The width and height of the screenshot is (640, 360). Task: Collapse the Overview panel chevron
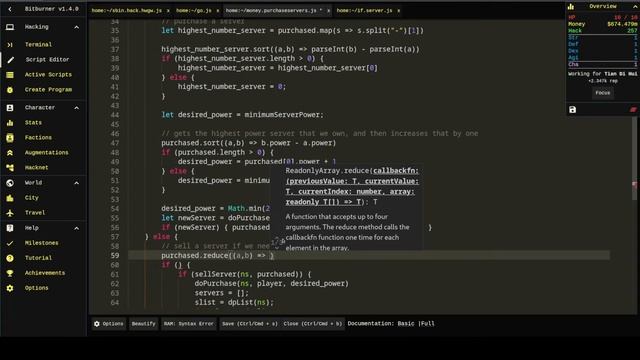635,7
